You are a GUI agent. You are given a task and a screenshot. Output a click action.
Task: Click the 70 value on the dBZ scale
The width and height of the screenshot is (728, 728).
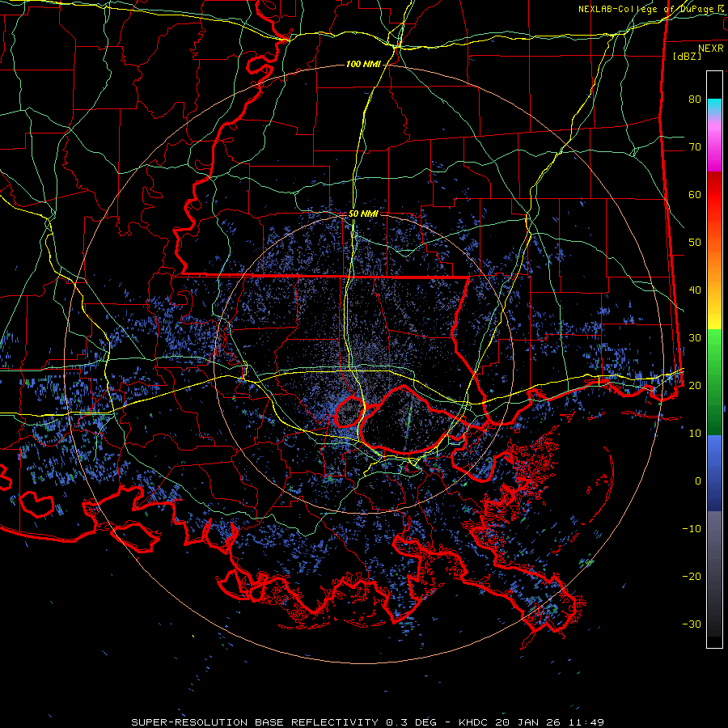click(695, 147)
